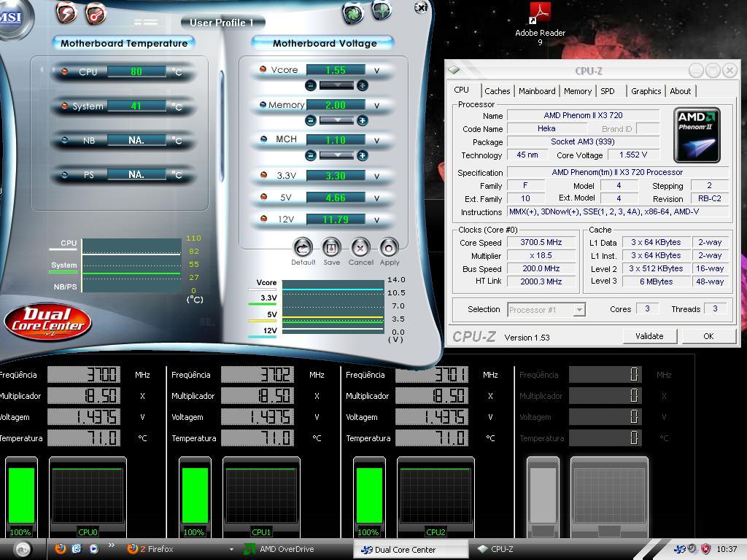Exit Dual Core Center using the top exit icon

click(421, 7)
